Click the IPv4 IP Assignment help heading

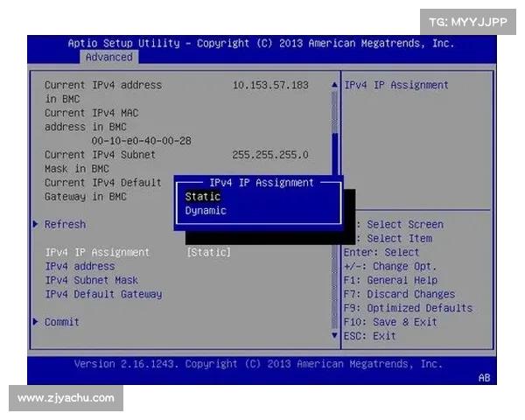[396, 85]
